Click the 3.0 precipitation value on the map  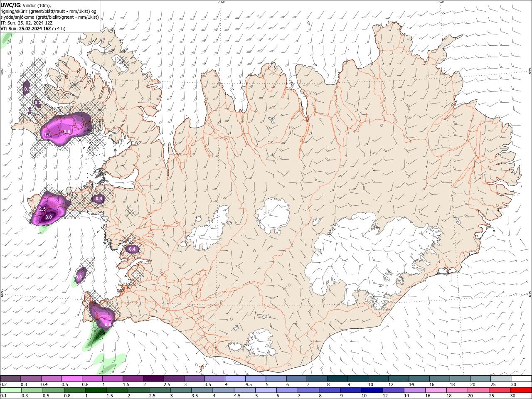pos(48,217)
